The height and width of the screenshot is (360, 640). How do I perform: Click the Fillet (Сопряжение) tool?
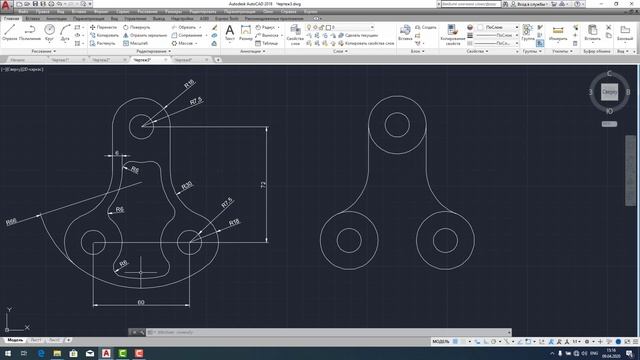click(x=187, y=36)
